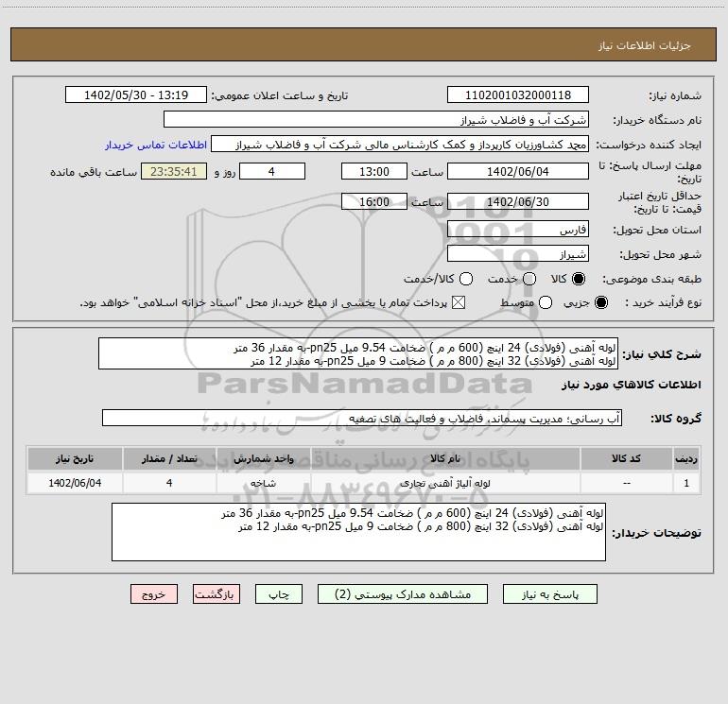Click the buyer name field شرکت آب و فاضلاب شیراز
The width and height of the screenshot is (728, 704).
click(376, 119)
